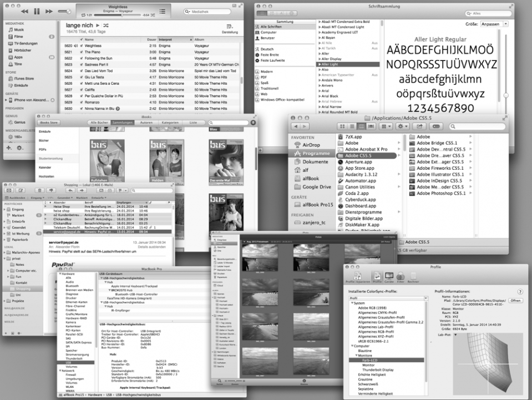This screenshot has width=532, height=400.
Task: Toggle repeat icon in iTunes display
Action: 83,16
